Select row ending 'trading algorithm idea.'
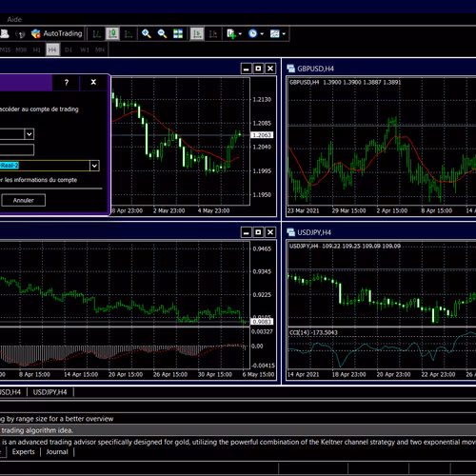476x476 pixels. 238,430
